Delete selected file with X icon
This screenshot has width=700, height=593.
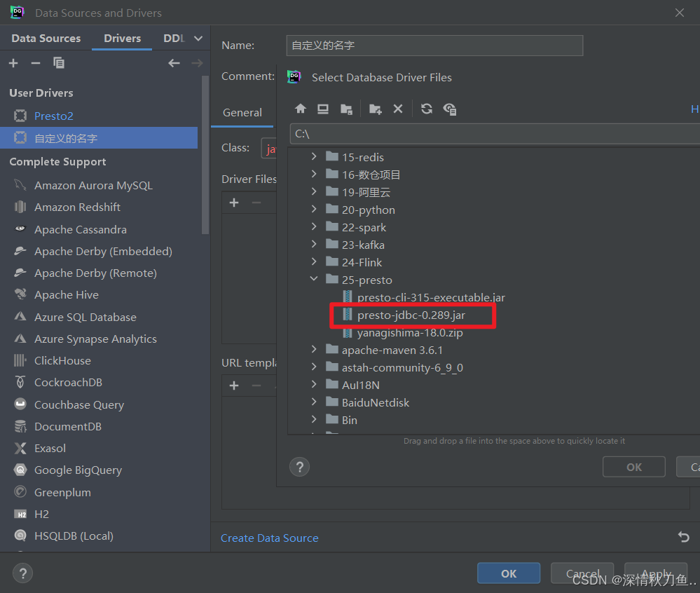click(x=398, y=109)
